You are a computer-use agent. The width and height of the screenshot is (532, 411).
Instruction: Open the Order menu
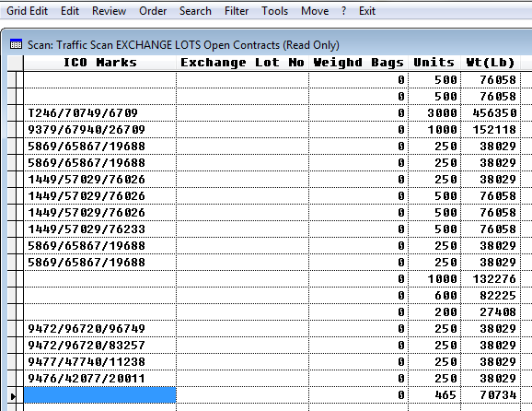click(153, 11)
